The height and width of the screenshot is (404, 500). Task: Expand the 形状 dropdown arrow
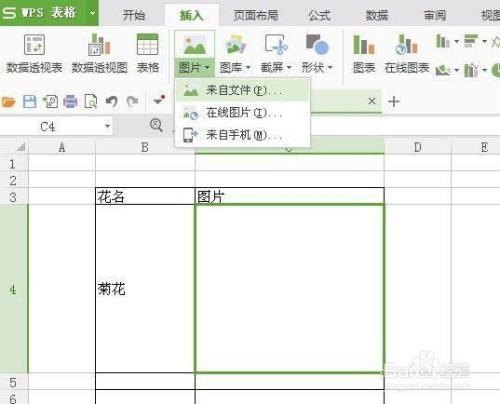pos(330,68)
